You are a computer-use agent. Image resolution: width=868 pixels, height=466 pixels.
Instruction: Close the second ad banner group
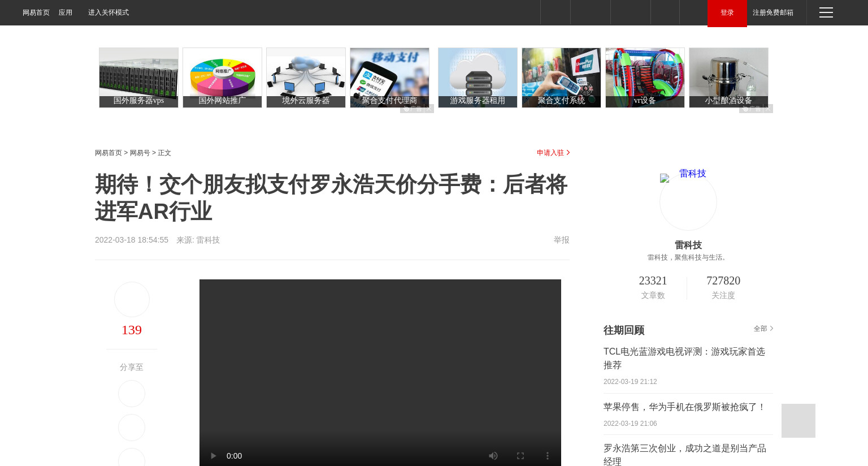pyautogui.click(x=769, y=109)
